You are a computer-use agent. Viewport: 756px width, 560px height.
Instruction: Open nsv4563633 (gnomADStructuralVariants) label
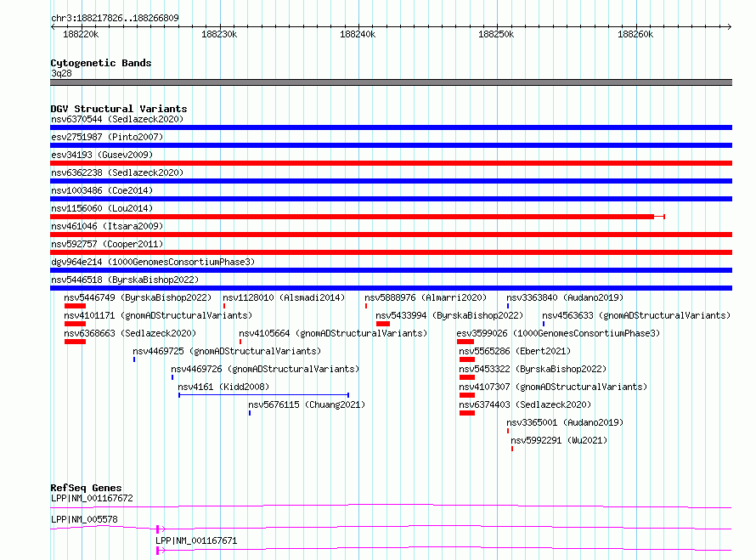click(636, 315)
